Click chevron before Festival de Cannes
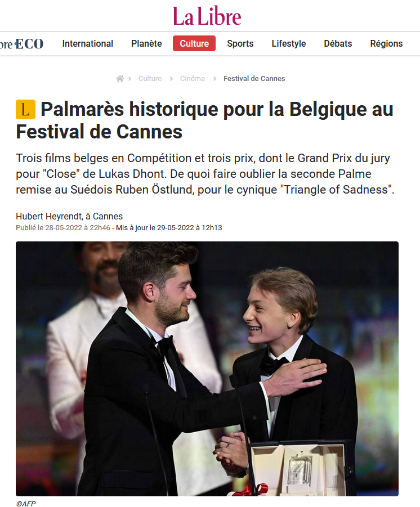 pyautogui.click(x=215, y=79)
